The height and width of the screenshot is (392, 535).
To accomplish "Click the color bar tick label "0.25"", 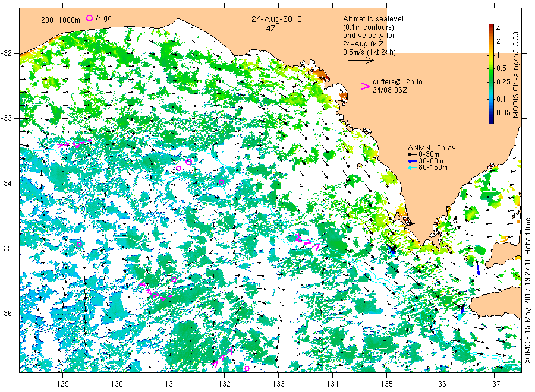I will pos(503,82).
